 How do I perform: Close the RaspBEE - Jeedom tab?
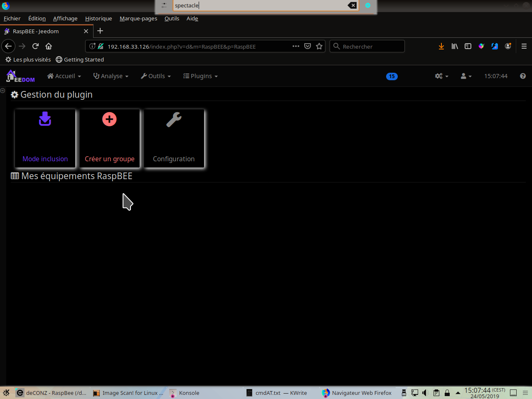[86, 31]
